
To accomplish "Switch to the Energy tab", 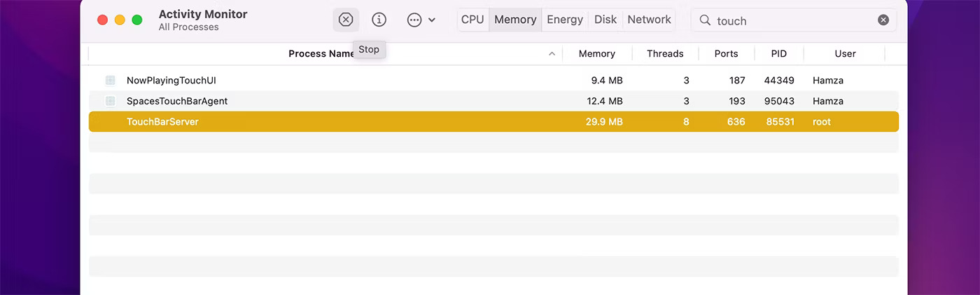I will click(565, 20).
